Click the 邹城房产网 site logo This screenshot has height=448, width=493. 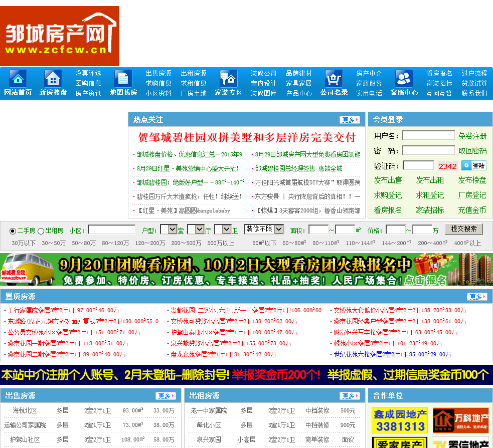click(60, 36)
